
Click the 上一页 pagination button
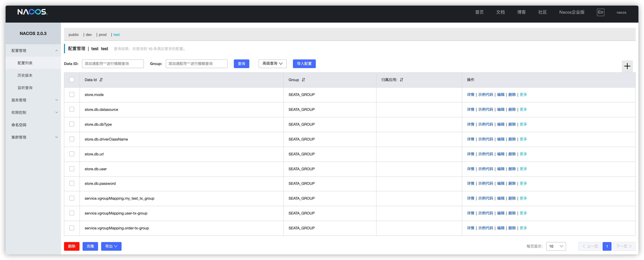pos(590,246)
